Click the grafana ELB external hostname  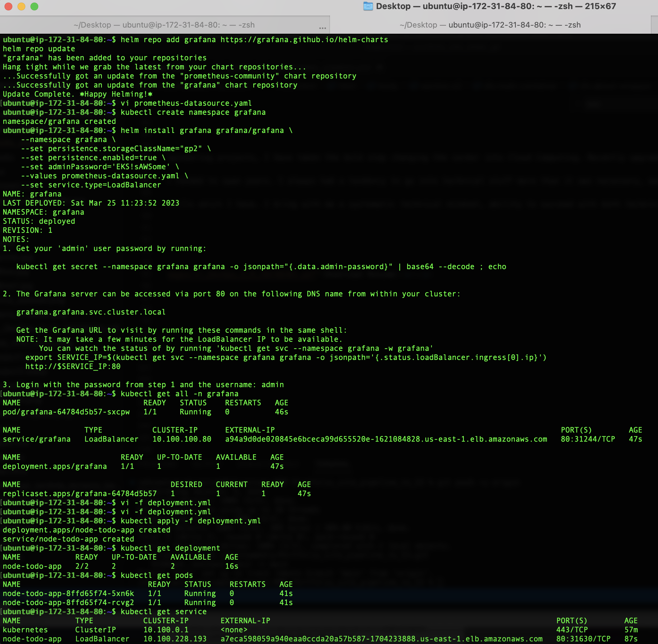(385, 439)
